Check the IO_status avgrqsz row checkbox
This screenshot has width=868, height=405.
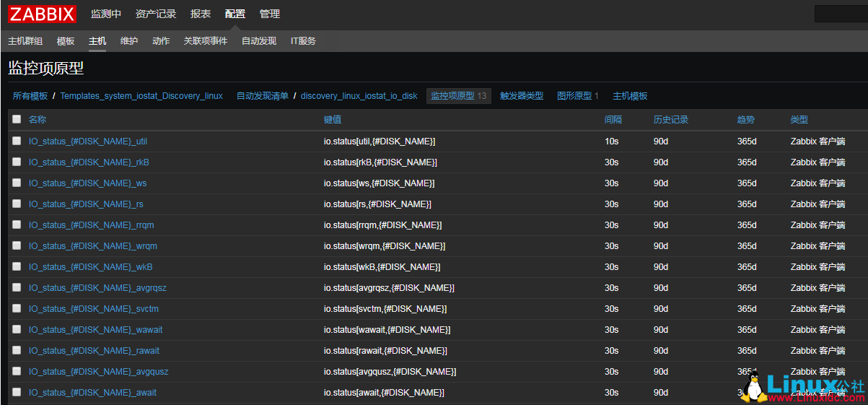point(17,287)
